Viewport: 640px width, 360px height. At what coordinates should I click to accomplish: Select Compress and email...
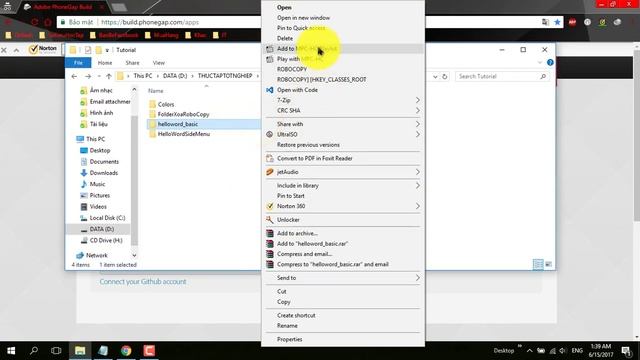304,254
